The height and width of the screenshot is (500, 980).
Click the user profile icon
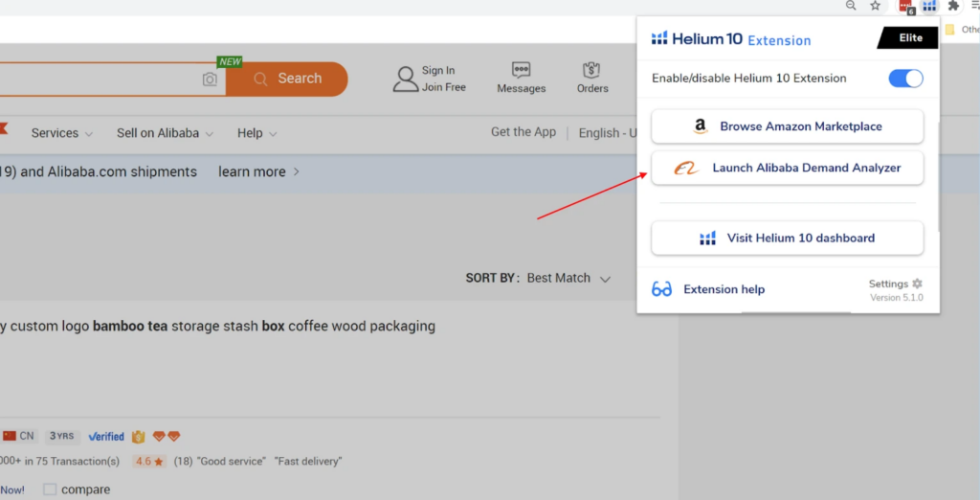(406, 79)
